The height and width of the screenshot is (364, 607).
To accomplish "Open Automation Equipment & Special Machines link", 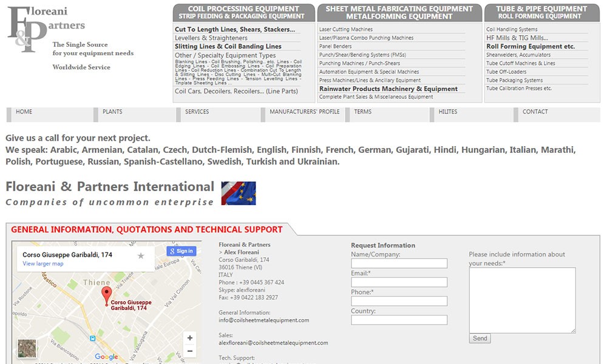I will coord(369,72).
